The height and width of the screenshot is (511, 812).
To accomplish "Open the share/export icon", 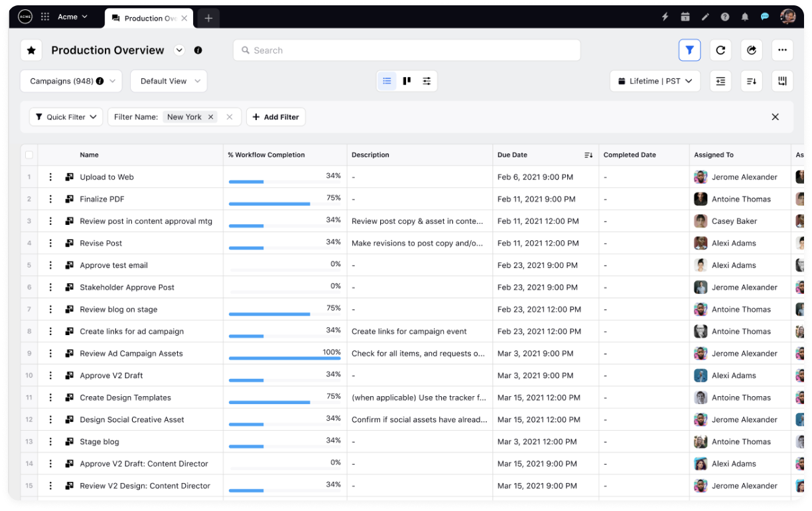I will (x=751, y=50).
